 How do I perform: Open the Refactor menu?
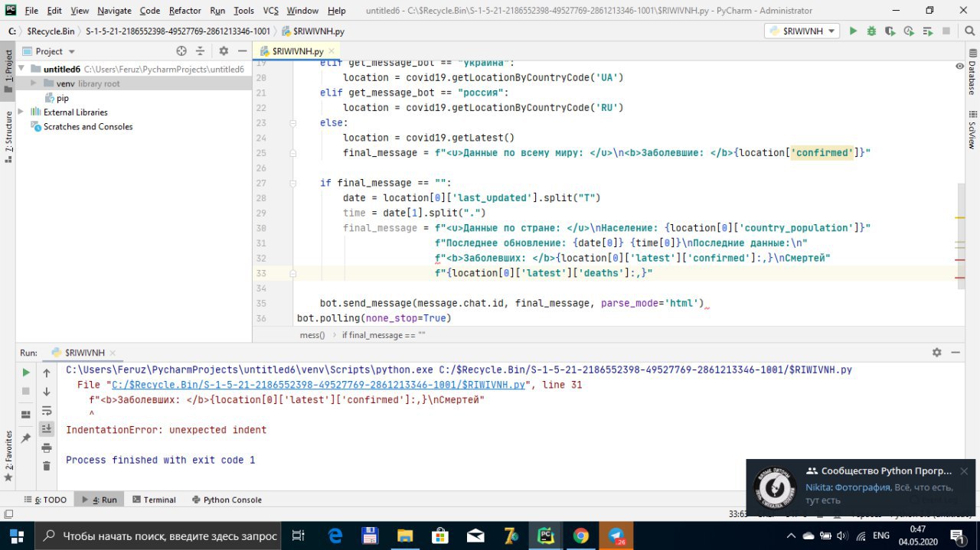click(185, 11)
